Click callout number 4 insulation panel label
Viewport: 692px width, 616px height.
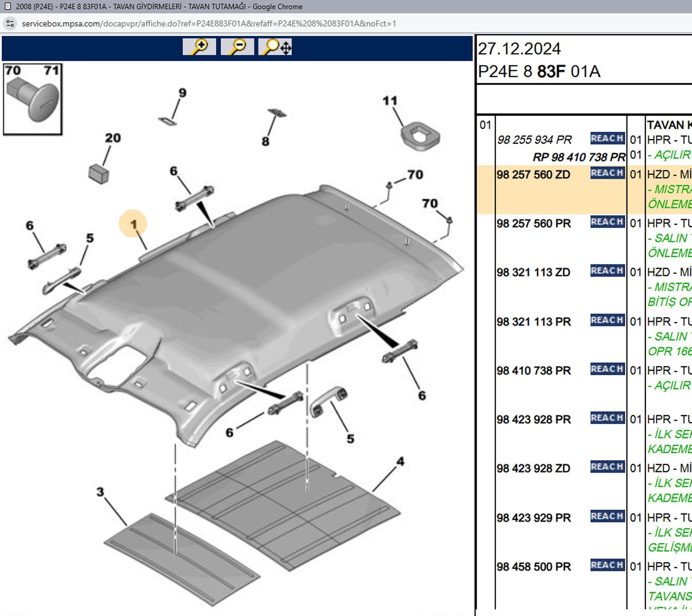400,462
